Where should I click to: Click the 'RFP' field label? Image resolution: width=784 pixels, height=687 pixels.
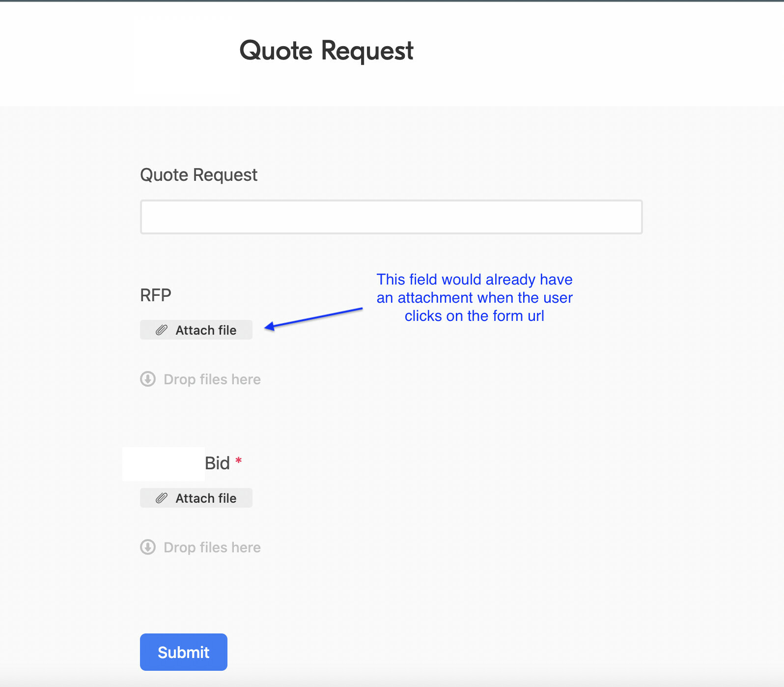[156, 295]
